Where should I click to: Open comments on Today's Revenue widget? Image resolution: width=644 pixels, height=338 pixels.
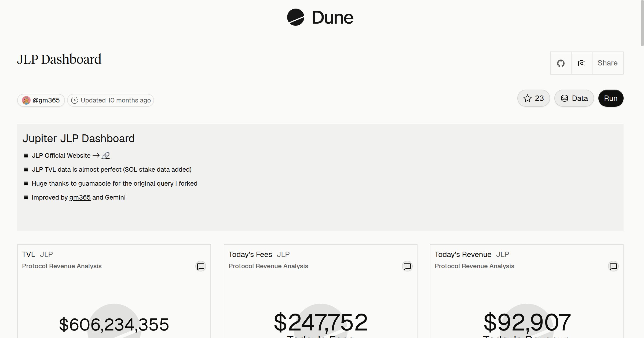[613, 266]
